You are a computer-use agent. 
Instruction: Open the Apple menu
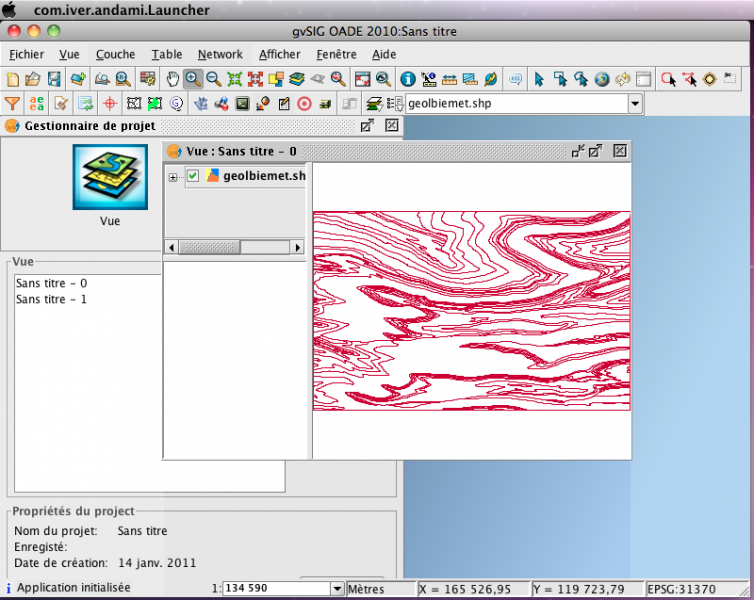point(9,9)
